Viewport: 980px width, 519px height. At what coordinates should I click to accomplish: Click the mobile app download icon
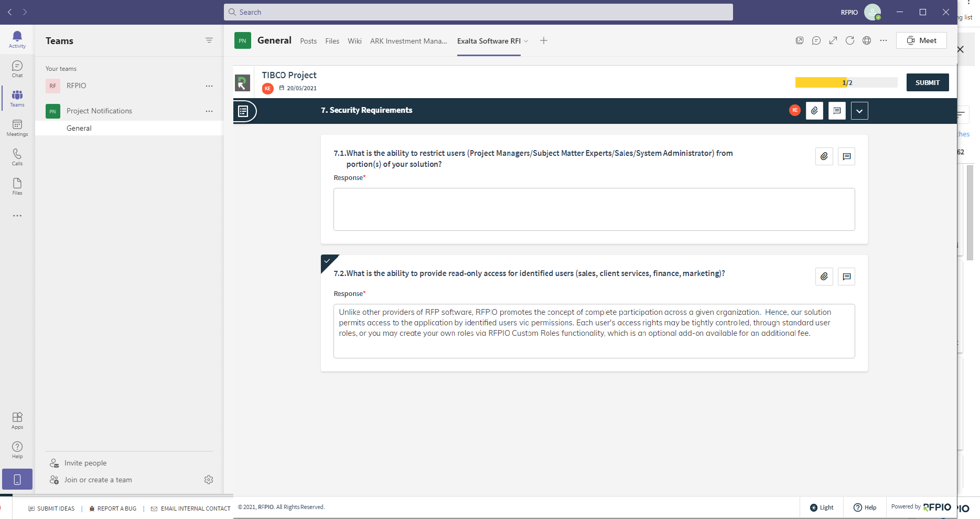pos(17,479)
